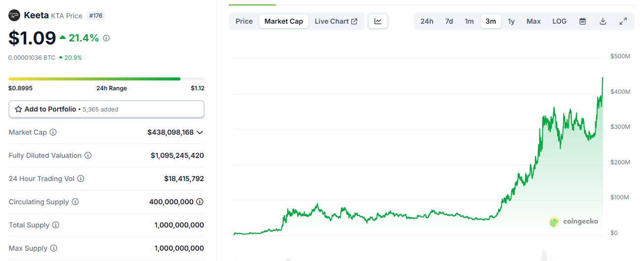Click the info icon next to 21.4%
The width and height of the screenshot is (644, 261).
pos(106,38)
